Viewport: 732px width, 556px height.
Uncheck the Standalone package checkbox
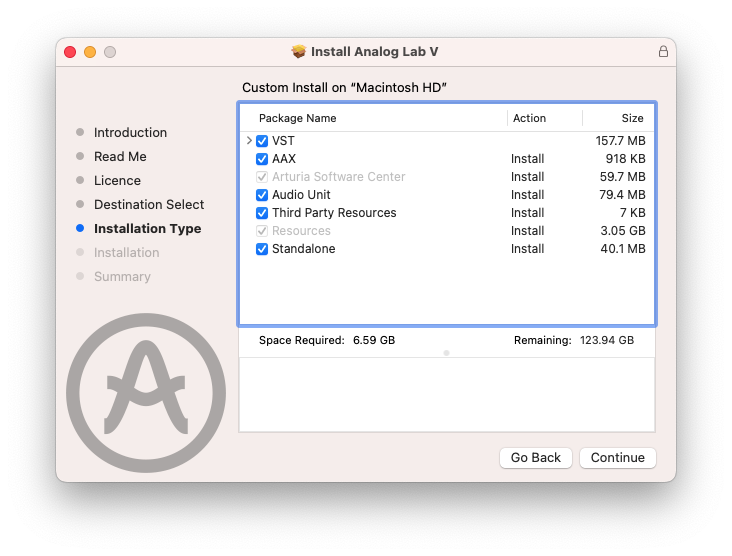click(262, 249)
